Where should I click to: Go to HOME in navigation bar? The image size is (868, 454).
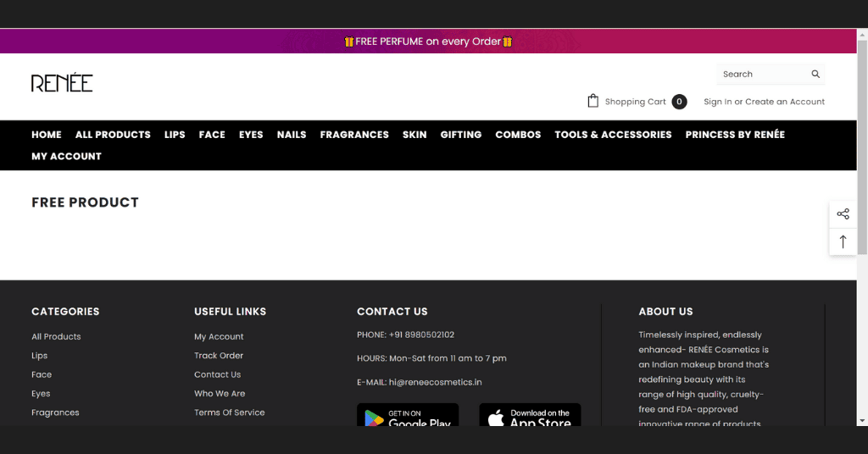point(47,135)
